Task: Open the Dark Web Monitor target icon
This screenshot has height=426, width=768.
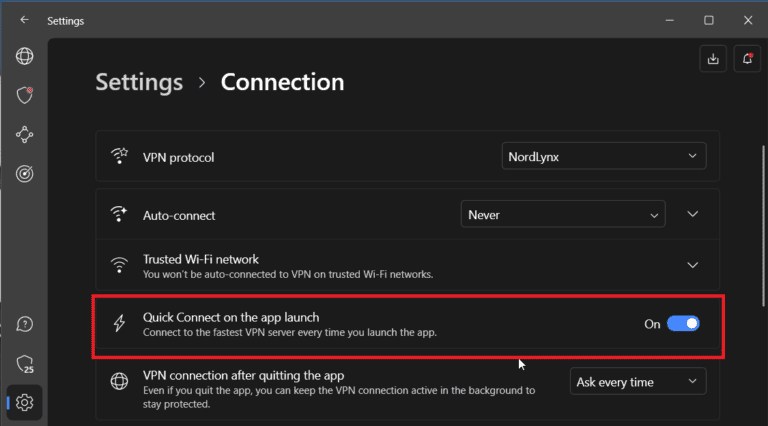Action: point(25,173)
